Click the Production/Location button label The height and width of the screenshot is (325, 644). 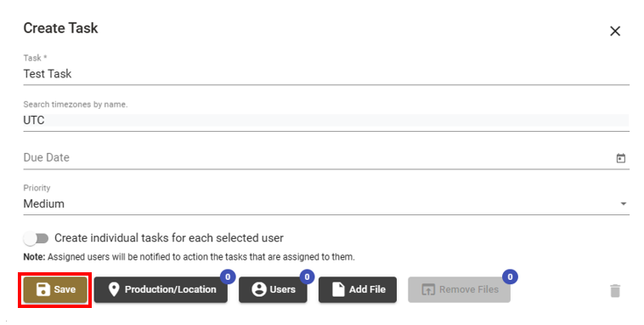point(171,289)
